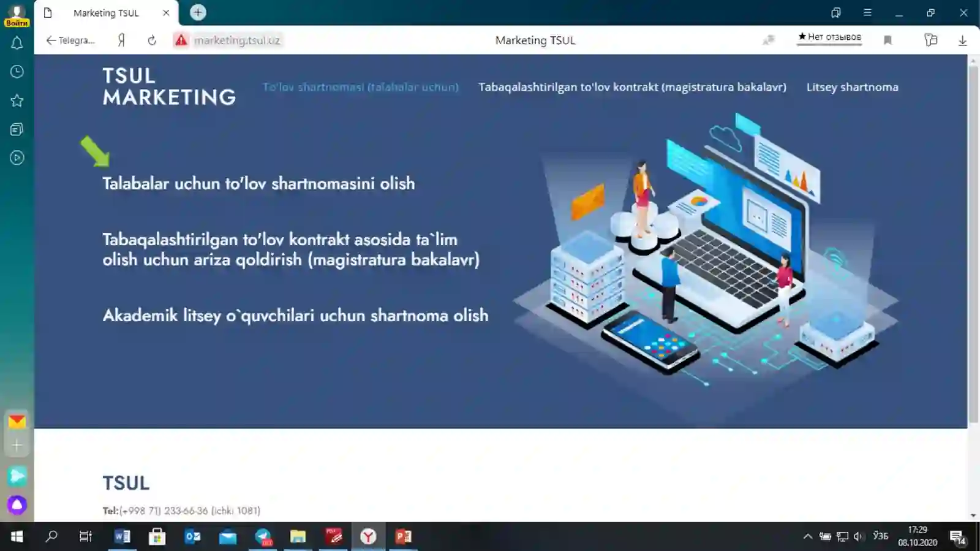Open the tab manager icon in title bar
Screen dimensions: 980x551
coord(835,12)
